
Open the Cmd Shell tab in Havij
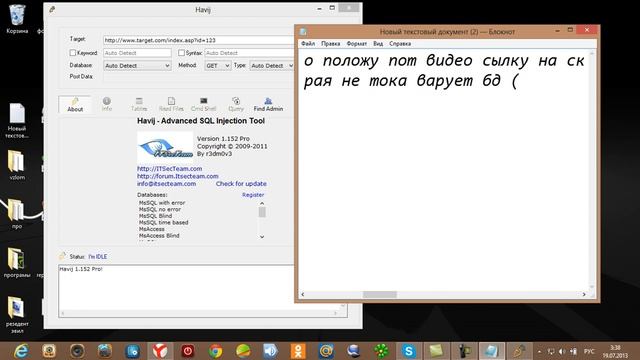click(x=203, y=104)
